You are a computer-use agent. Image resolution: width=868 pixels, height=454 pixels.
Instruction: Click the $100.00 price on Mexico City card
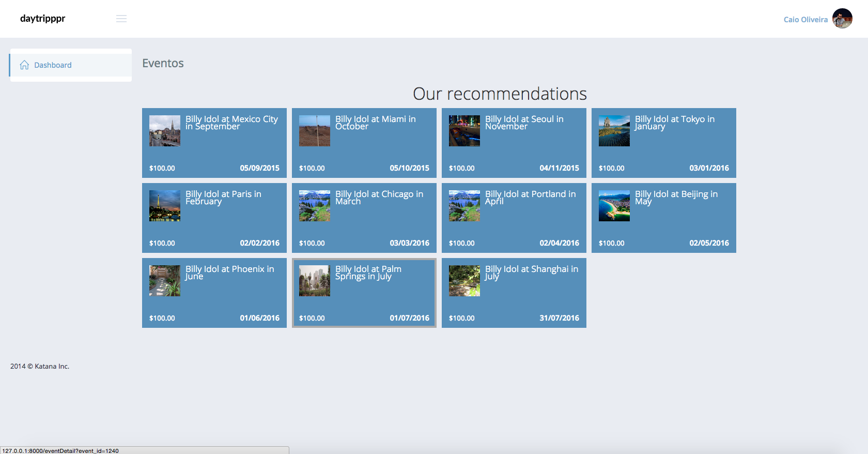click(162, 168)
